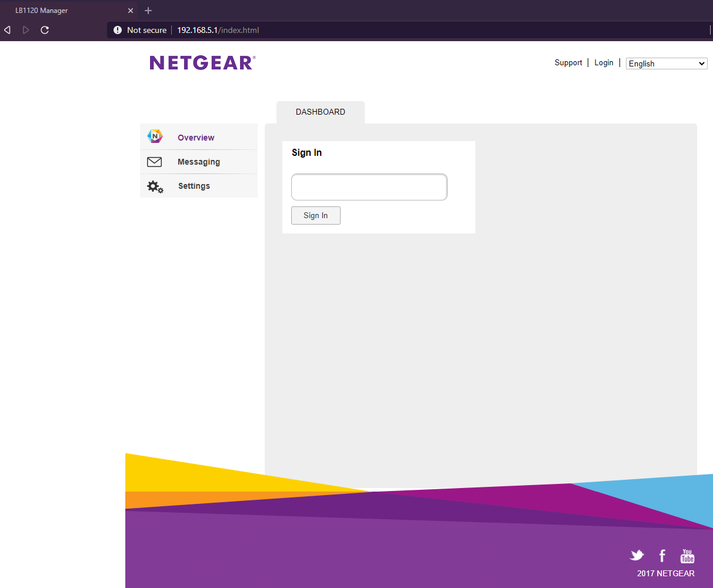Image resolution: width=713 pixels, height=588 pixels.
Task: Reload the page with browser refresh icon
Action: point(45,30)
